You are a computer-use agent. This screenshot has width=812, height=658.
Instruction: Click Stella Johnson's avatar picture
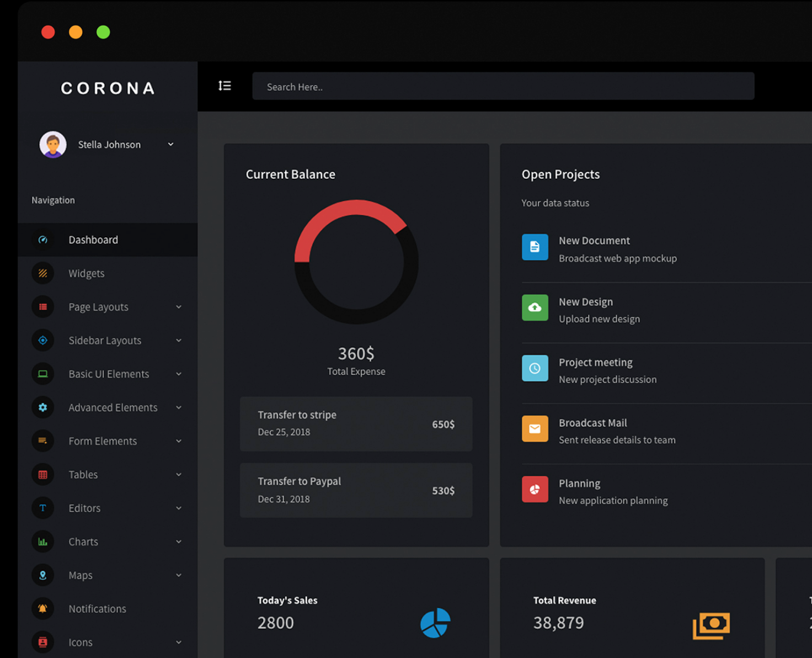click(x=53, y=145)
